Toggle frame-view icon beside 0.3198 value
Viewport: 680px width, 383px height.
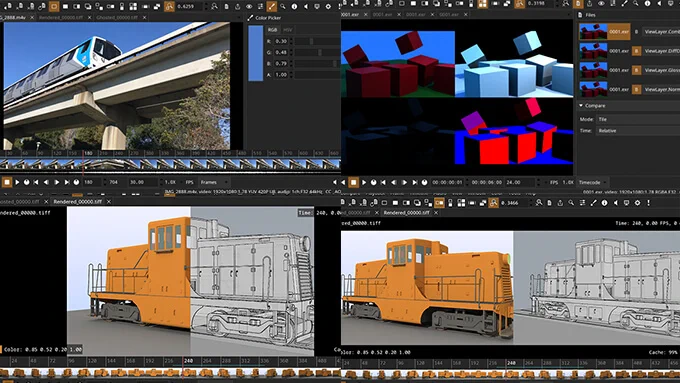click(x=520, y=4)
